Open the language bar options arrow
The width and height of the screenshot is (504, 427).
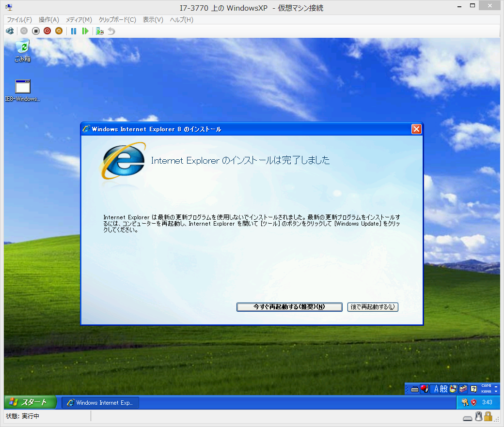[x=496, y=392]
